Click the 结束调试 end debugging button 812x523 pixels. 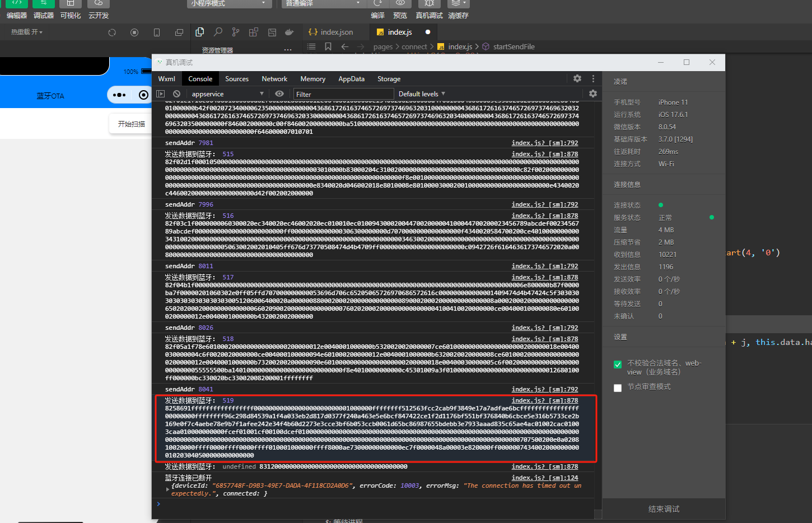(x=664, y=509)
